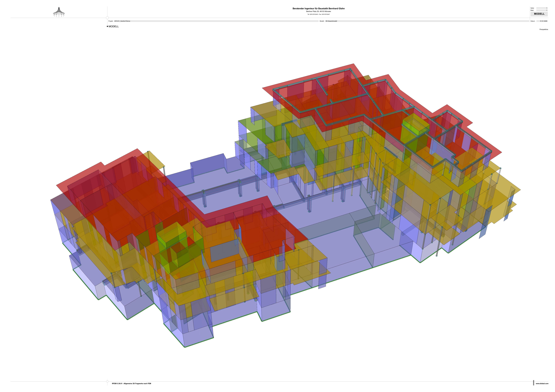Click the Blatt sheet number field
The image size is (555, 392).
pyautogui.click(x=542, y=10)
